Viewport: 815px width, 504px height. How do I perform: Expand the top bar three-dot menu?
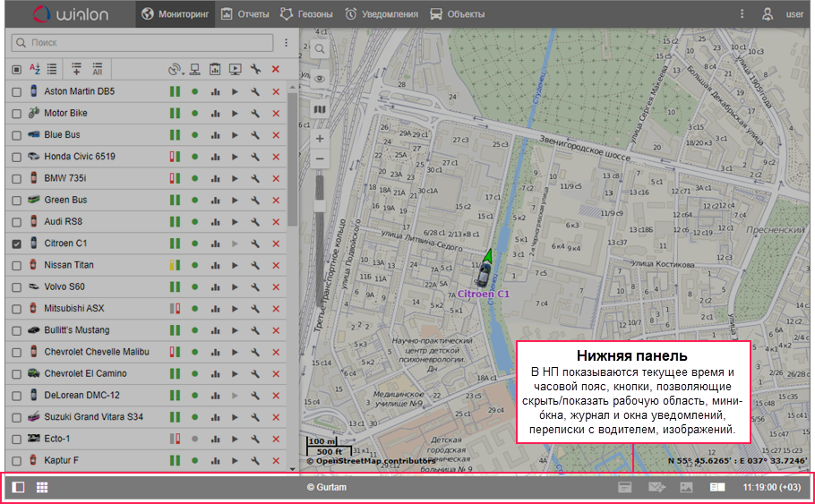pos(742,14)
